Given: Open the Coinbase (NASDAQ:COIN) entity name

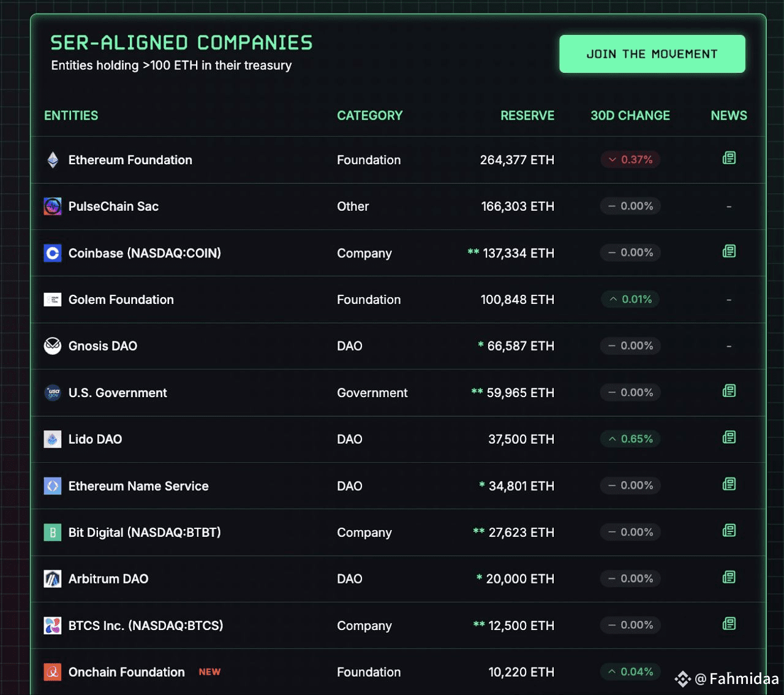Looking at the screenshot, I should (x=145, y=253).
